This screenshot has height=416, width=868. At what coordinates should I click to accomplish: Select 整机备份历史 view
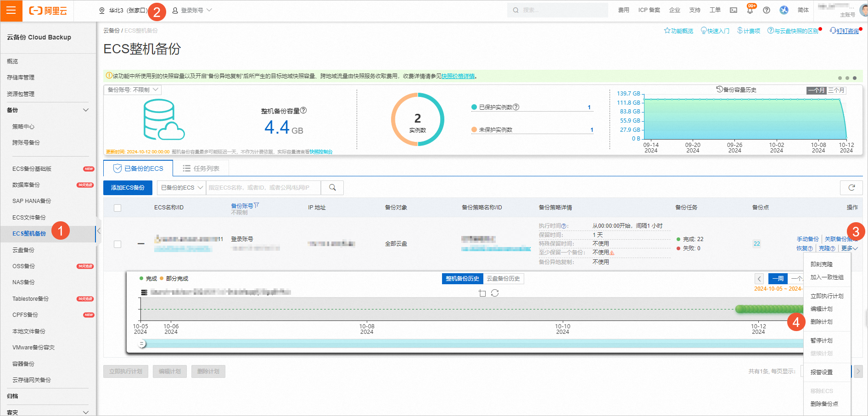point(462,279)
